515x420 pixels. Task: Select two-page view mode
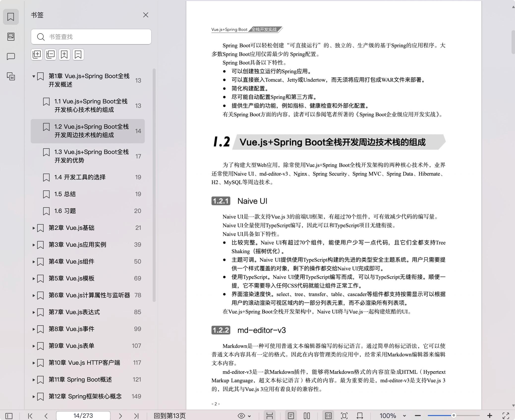tap(307, 416)
